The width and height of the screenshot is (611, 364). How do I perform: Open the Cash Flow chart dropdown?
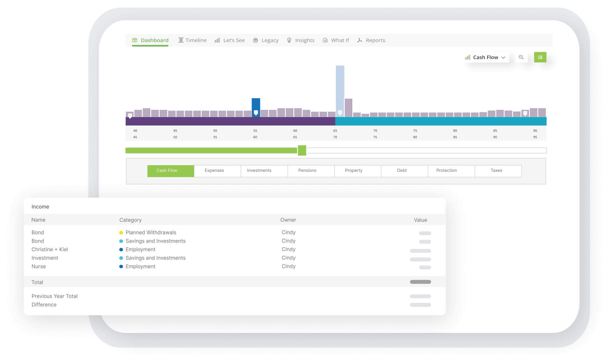coord(485,57)
